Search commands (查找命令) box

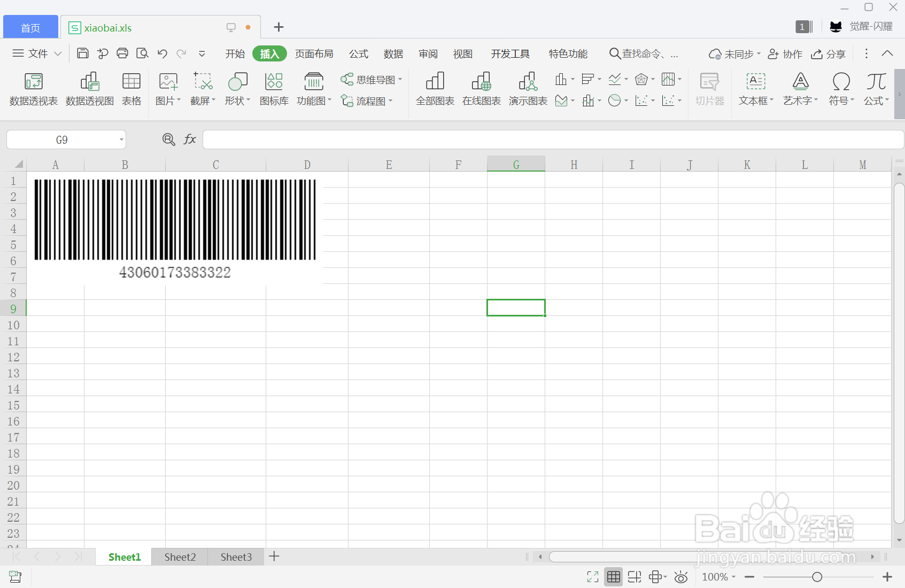click(644, 53)
